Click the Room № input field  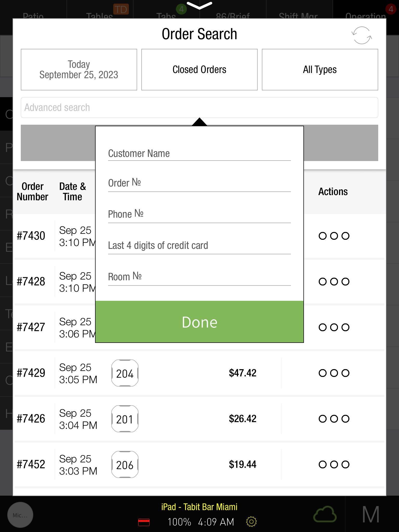coord(199,277)
